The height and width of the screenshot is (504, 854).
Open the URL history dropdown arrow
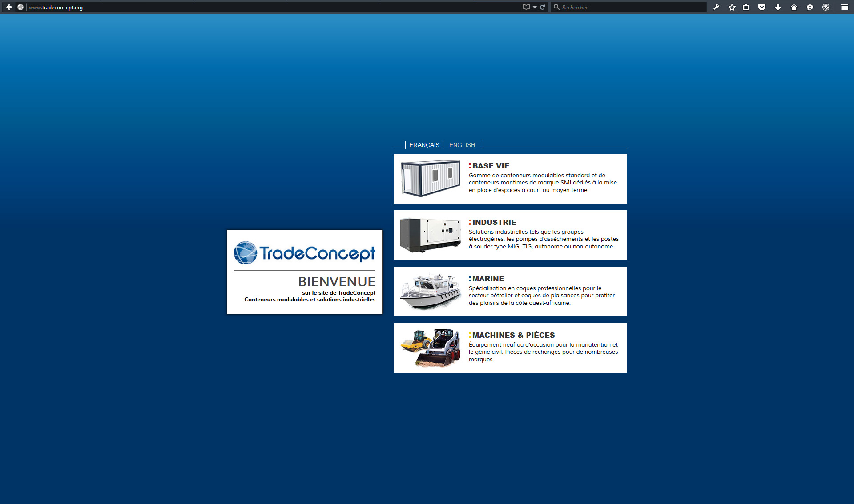[x=535, y=7]
